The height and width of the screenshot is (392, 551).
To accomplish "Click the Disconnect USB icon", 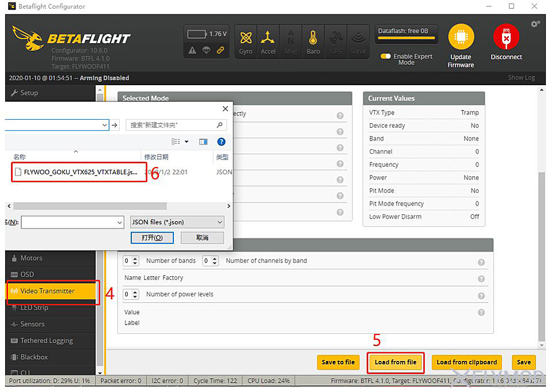I will [x=506, y=37].
